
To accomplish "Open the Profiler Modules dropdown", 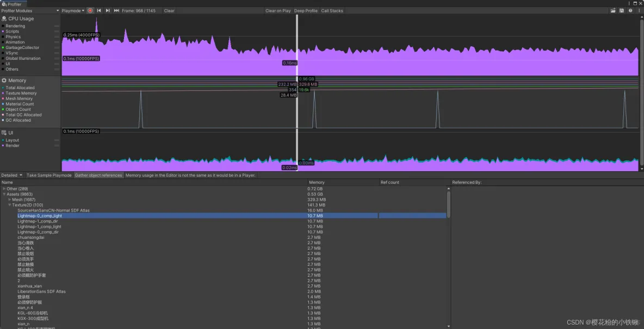I will 30,11.
